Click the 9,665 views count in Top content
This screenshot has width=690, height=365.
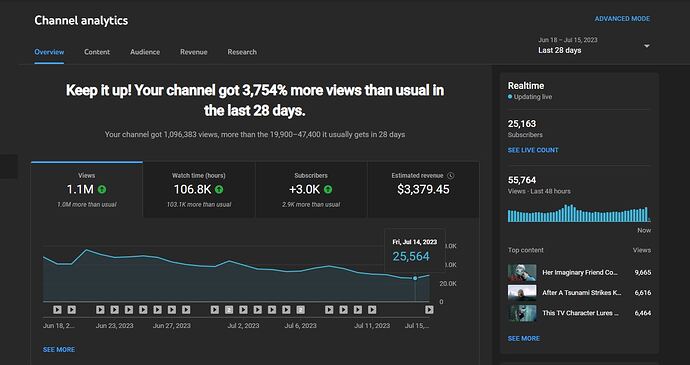coord(642,273)
